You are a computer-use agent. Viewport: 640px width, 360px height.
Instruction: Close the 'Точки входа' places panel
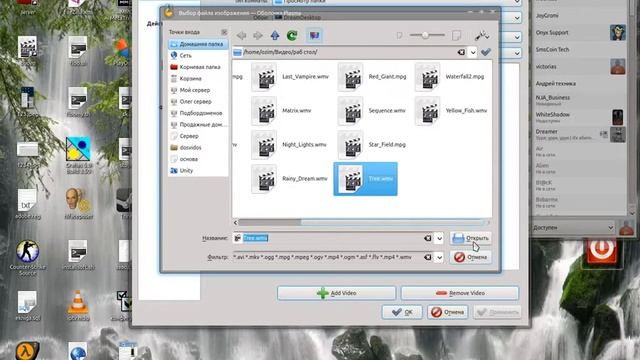click(x=224, y=32)
